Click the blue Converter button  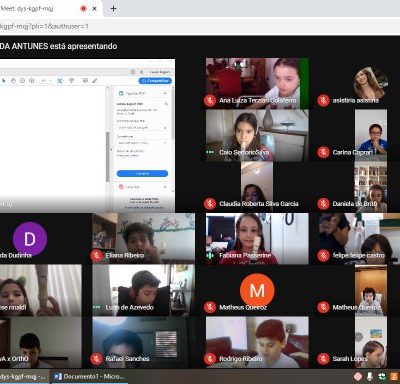(142, 173)
